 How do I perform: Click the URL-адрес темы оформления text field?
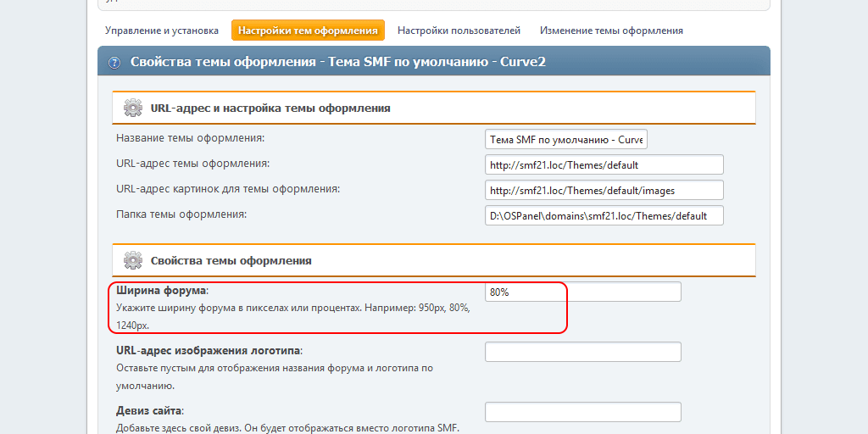coord(604,164)
